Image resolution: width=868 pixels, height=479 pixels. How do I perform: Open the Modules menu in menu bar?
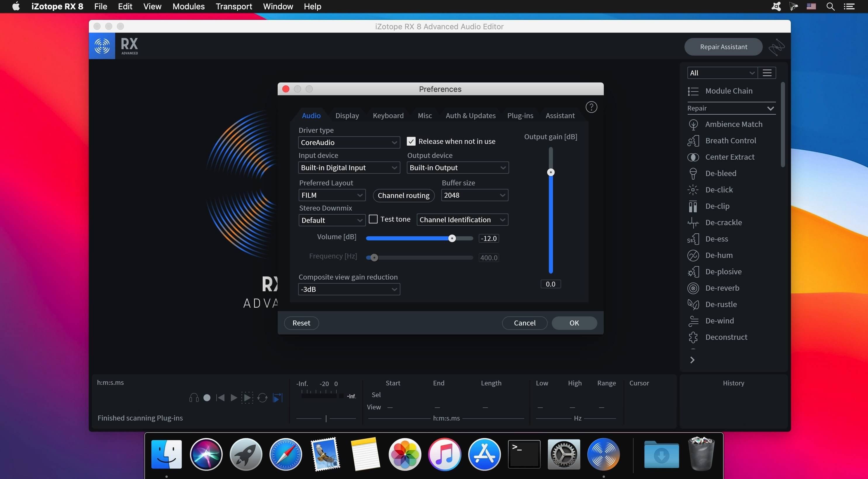[188, 6]
